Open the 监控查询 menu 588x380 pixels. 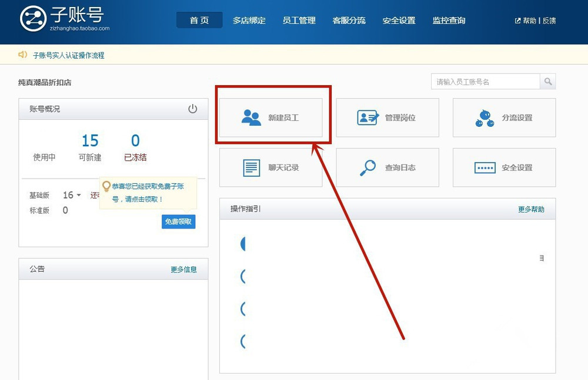click(x=449, y=21)
